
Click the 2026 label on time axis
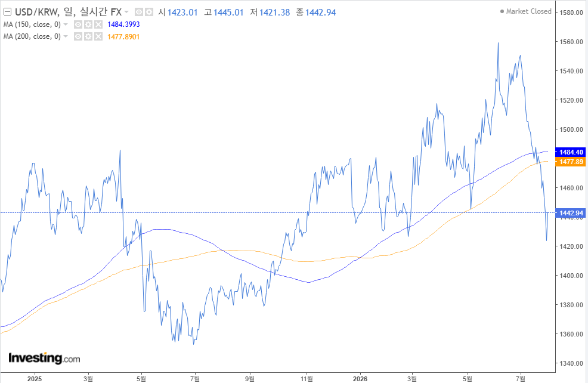click(360, 379)
